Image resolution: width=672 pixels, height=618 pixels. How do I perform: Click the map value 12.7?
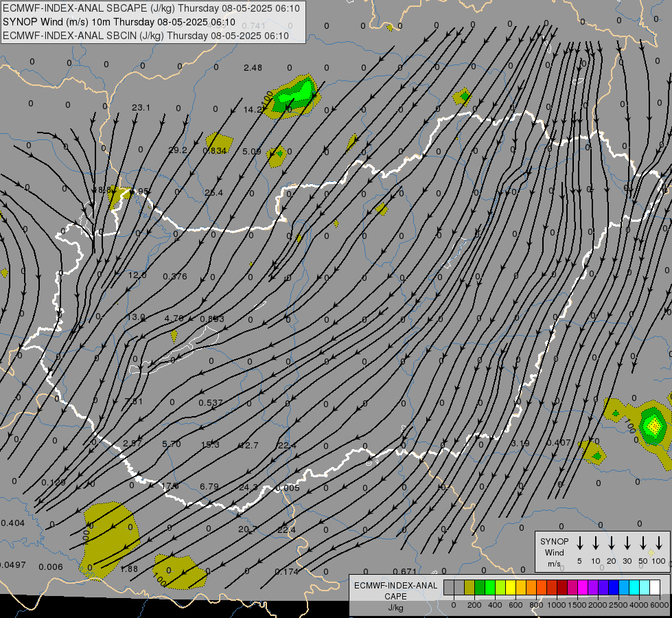coord(249,445)
